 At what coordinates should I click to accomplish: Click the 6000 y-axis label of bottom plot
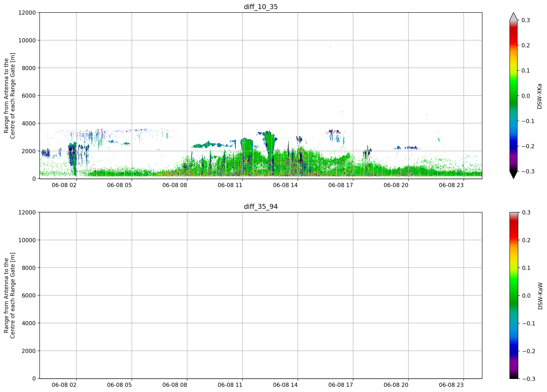(x=29, y=295)
